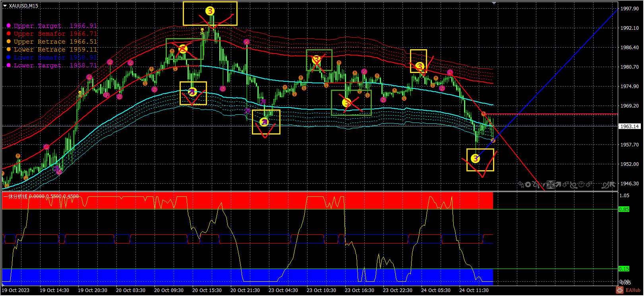Click the 20 Oct 09:30 time label
Screen dimensions: 644x296
click(x=169, y=290)
